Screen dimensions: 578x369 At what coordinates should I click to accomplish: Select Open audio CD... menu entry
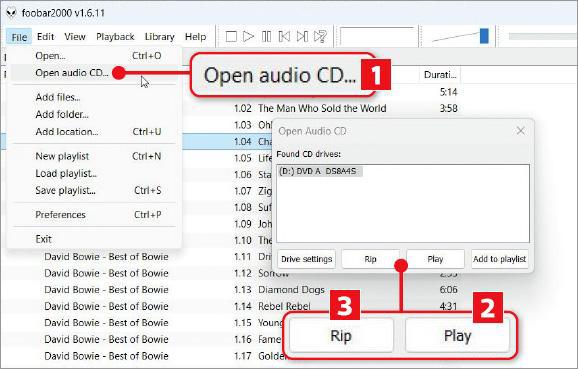[x=94, y=73]
